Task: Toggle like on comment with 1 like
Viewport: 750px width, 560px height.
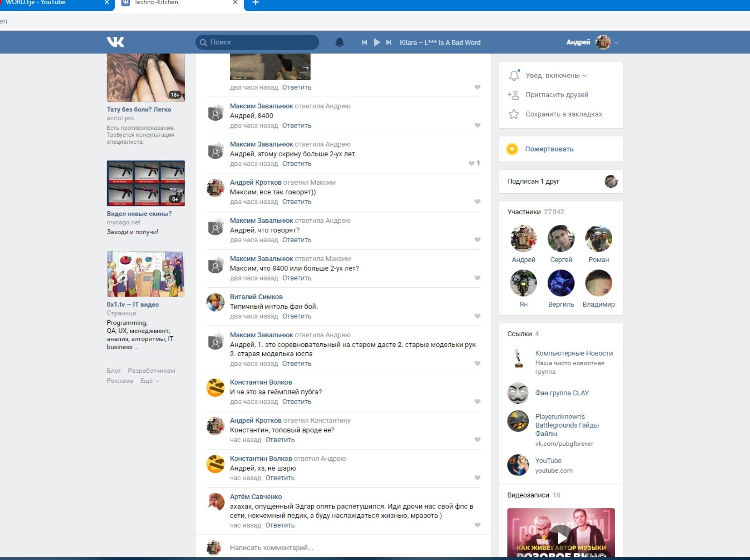Action: [x=472, y=163]
